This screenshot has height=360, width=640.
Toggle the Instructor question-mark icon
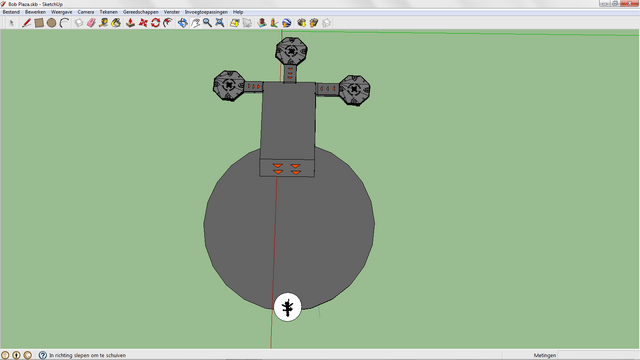42,355
